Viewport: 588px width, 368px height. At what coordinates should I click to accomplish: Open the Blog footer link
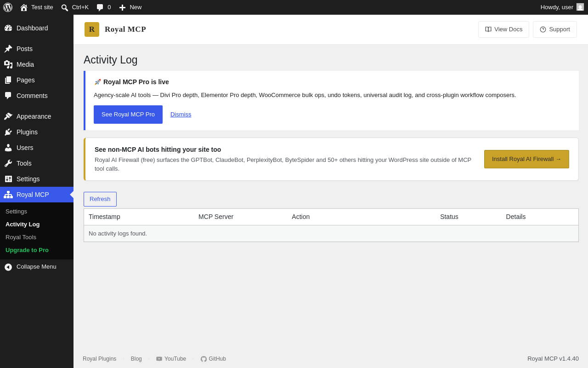136,359
